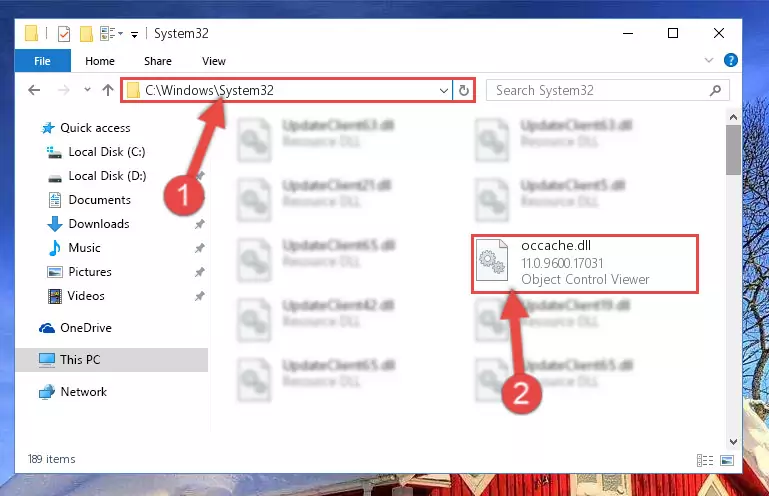
Task: Click the occache.dll gear file icon
Action: tap(492, 260)
